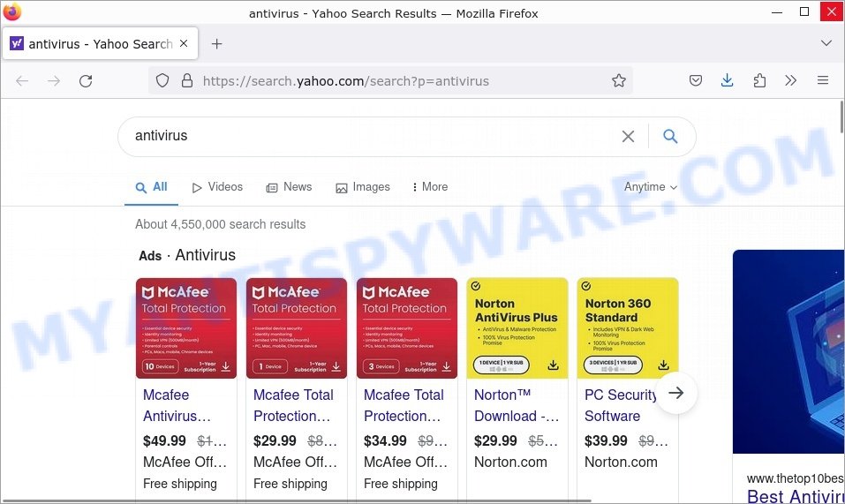Click the Norton.com seller under $39.99

pyautogui.click(x=621, y=462)
